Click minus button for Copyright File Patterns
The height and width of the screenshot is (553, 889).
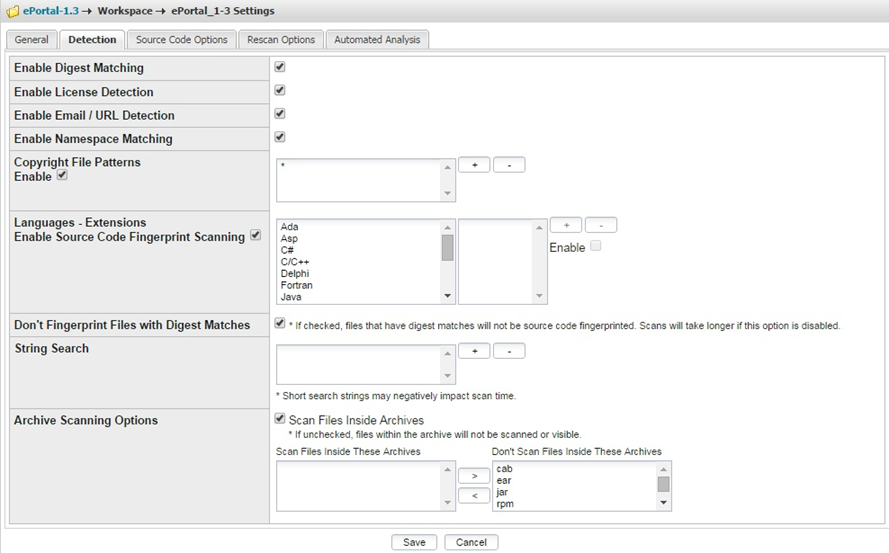509,165
